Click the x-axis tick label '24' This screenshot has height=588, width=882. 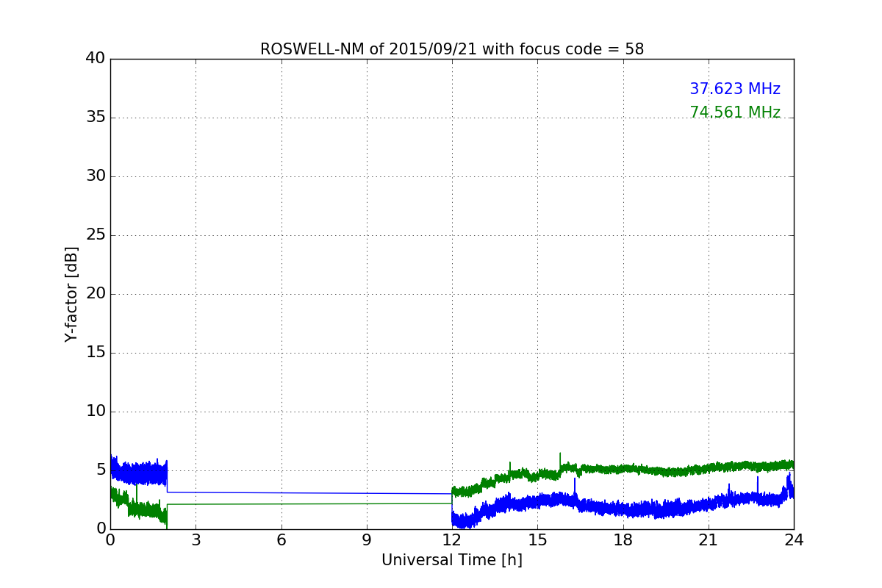coord(794,540)
